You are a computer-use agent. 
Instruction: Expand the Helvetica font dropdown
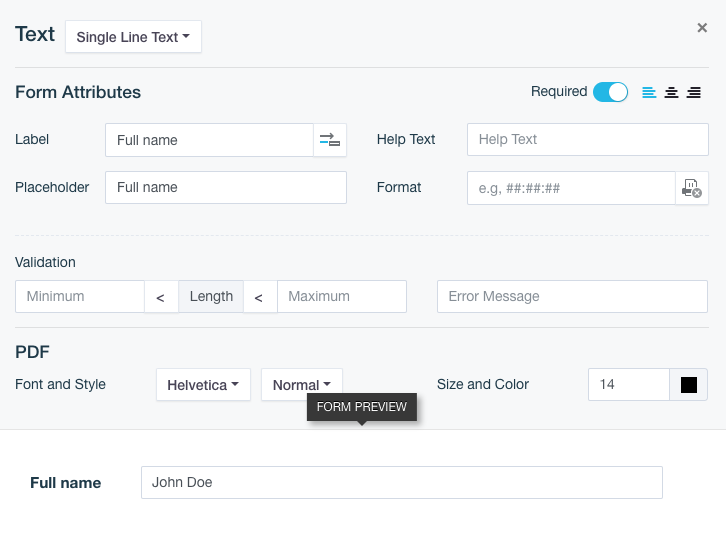pos(203,385)
